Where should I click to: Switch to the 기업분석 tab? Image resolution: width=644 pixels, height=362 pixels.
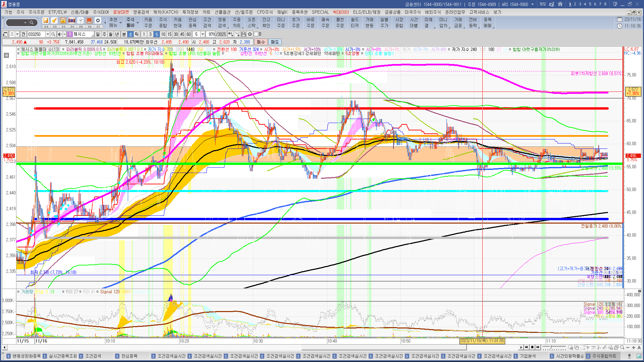pos(528,356)
